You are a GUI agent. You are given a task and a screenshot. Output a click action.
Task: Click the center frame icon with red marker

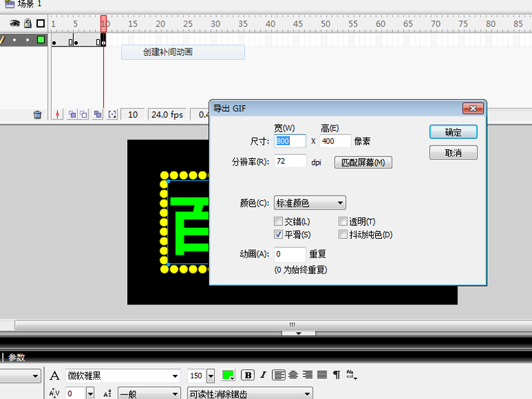coord(57,114)
